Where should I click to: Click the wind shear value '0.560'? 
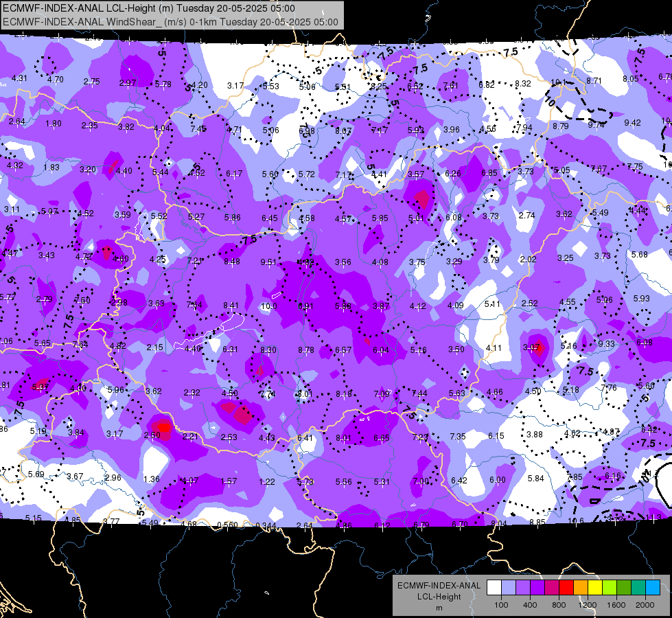[228, 525]
